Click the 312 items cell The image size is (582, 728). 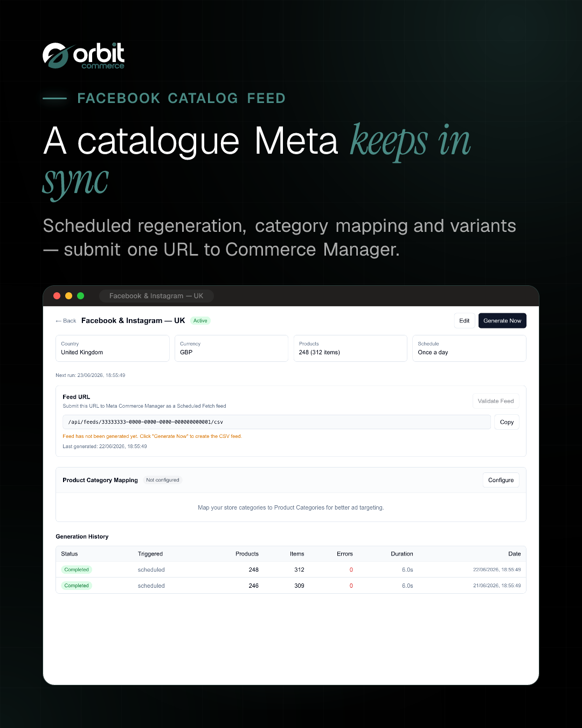click(x=299, y=569)
